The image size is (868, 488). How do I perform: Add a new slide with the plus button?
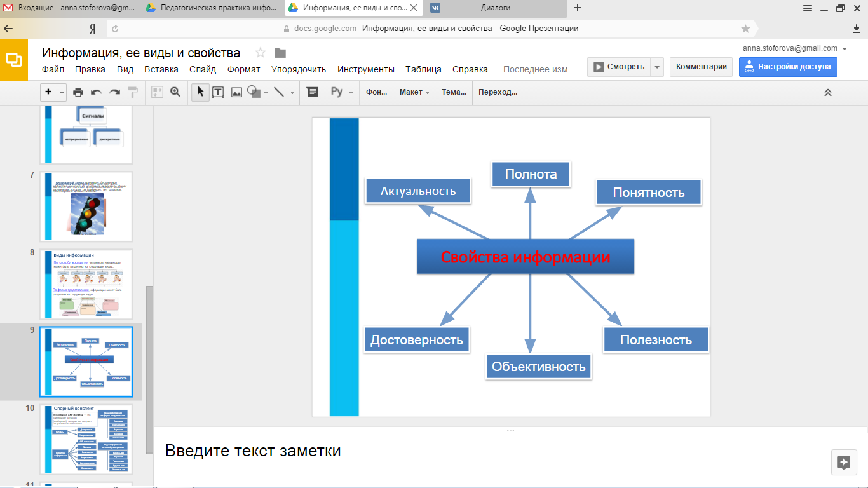click(x=48, y=92)
